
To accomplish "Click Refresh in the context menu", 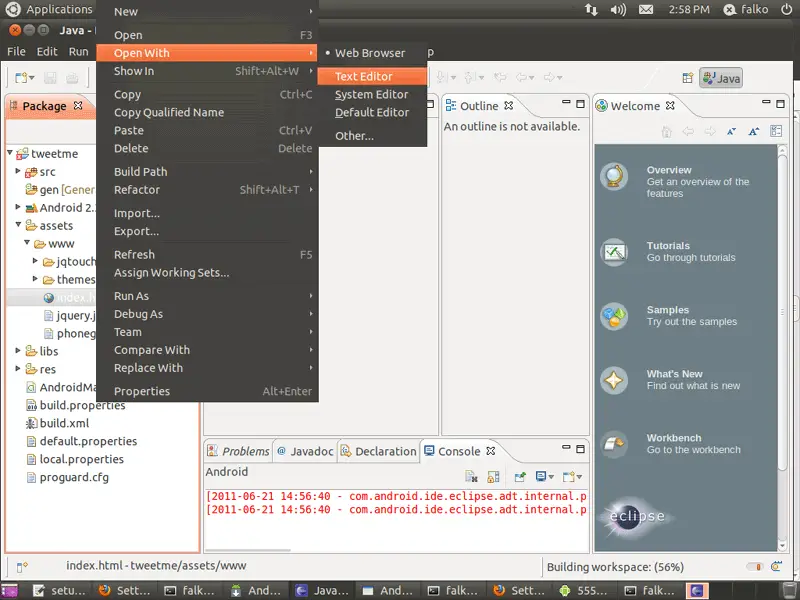I will click(x=207, y=255).
